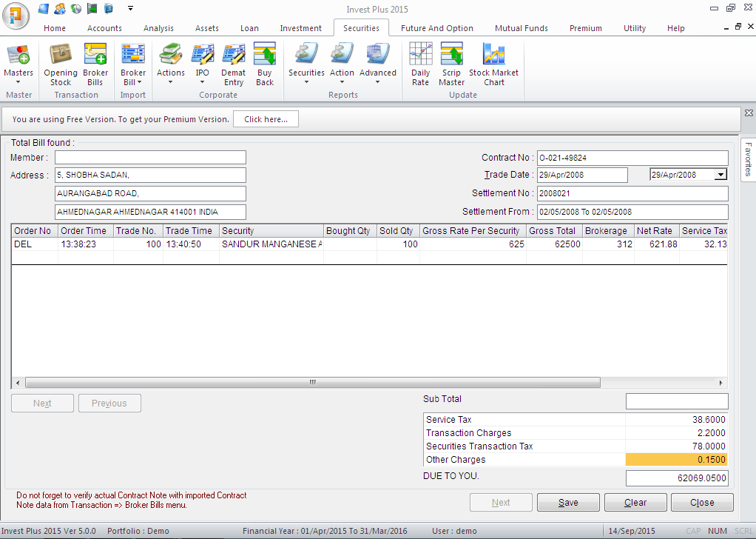Click the grid scrollbar right arrow

(x=720, y=383)
